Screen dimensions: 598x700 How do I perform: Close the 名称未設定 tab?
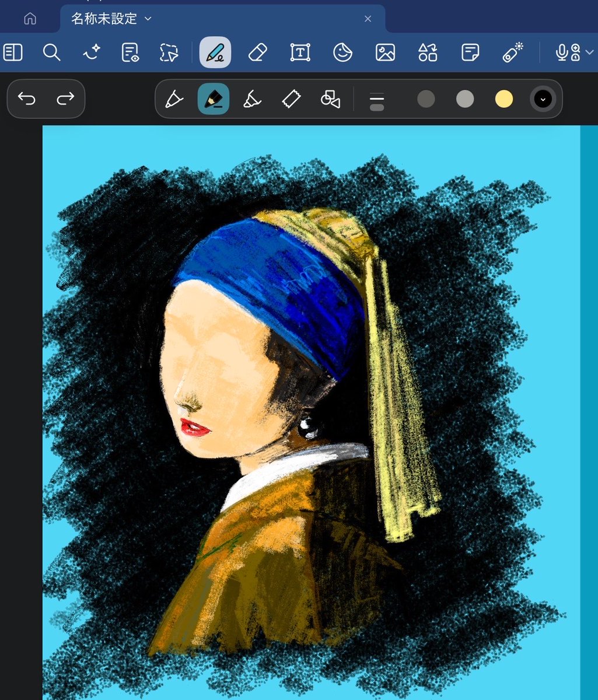pyautogui.click(x=368, y=19)
